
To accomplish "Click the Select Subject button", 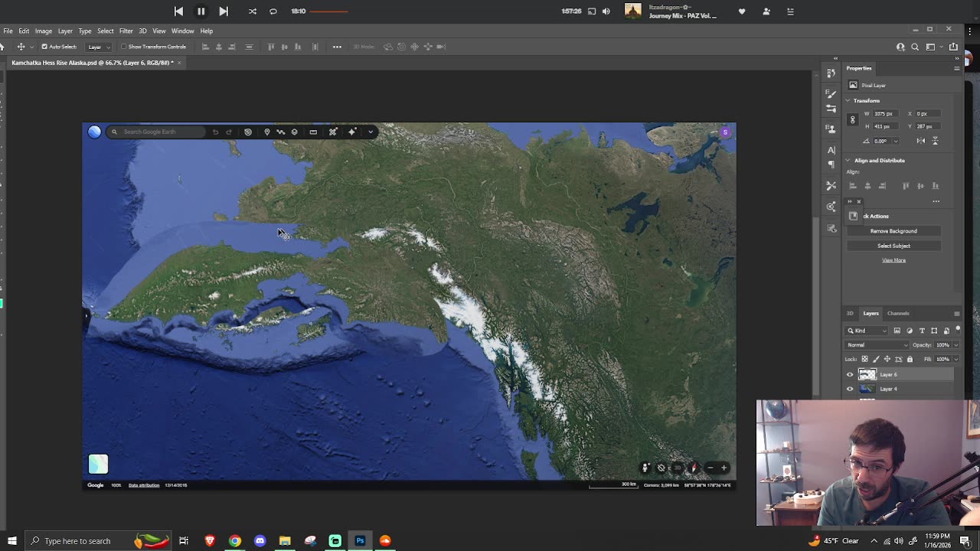I will (x=893, y=246).
